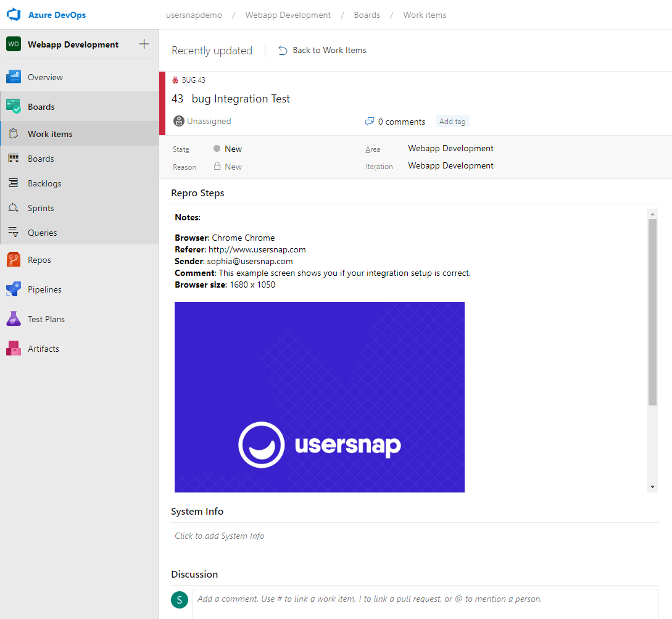This screenshot has height=619, width=672.
Task: Click the plus icon beside project name
Action: coord(144,44)
